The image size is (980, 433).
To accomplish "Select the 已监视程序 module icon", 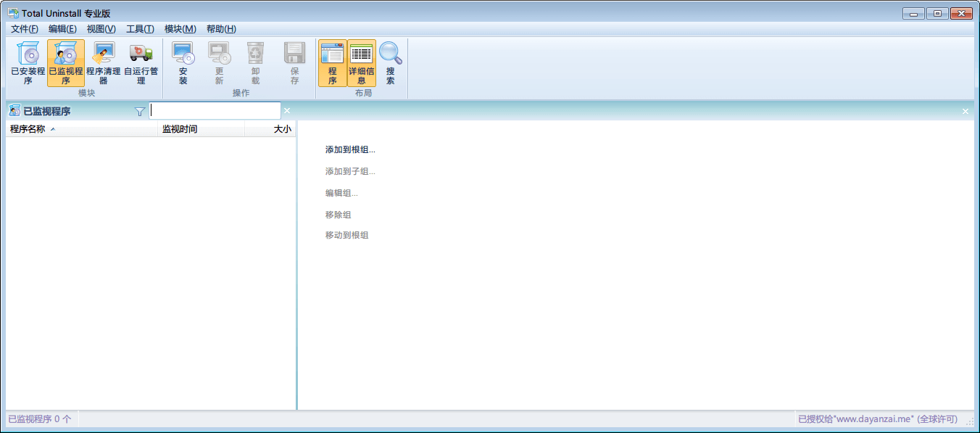I will [x=65, y=64].
